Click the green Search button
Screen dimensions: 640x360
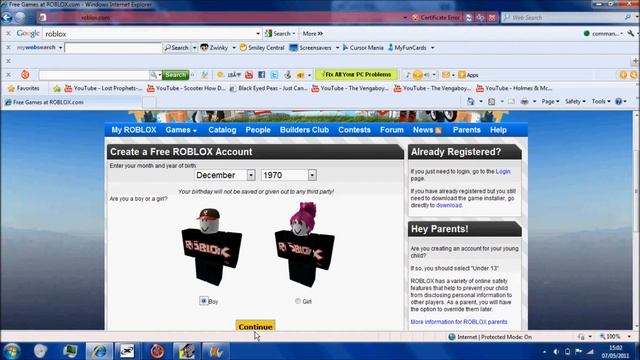[x=176, y=75]
